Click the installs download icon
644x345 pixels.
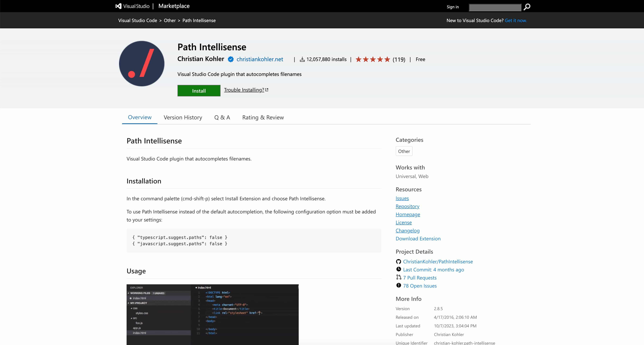tap(302, 59)
